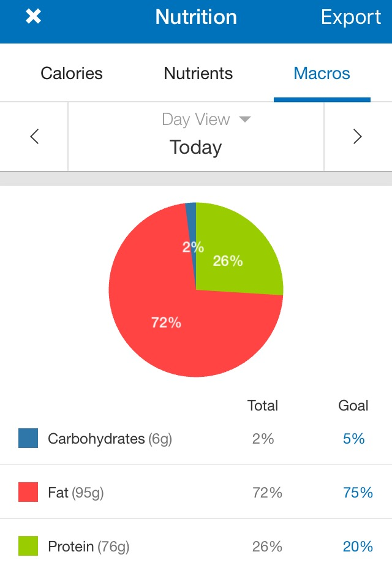The height and width of the screenshot is (568, 392).
Task: Tap the Today date label
Action: (195, 148)
